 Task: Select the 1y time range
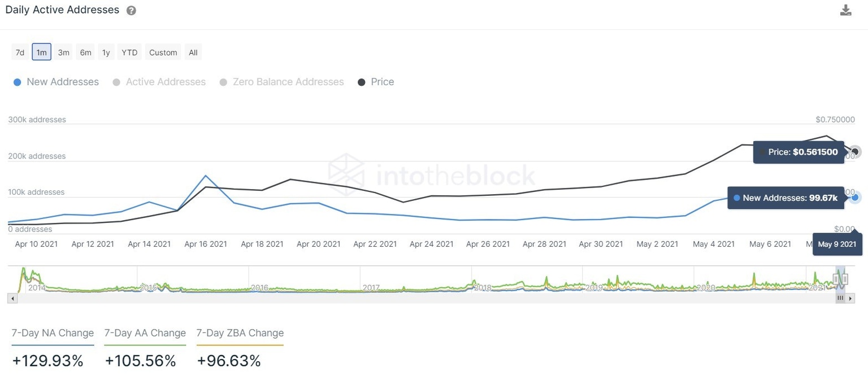point(106,52)
